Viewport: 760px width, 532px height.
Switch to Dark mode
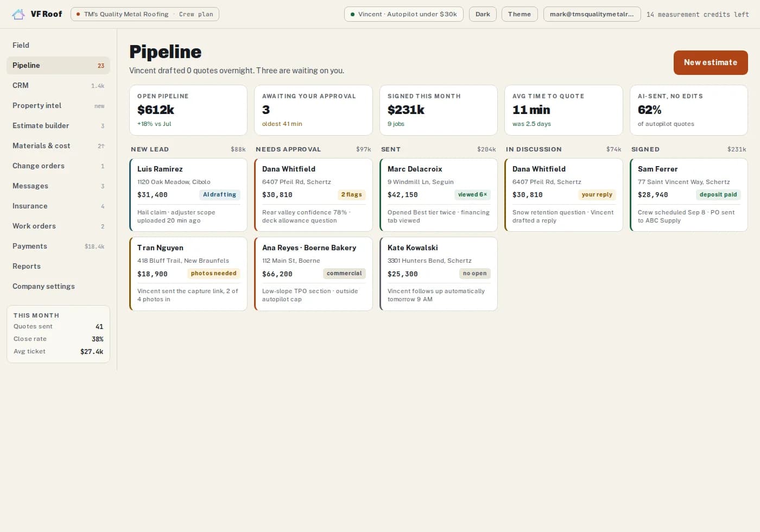pyautogui.click(x=483, y=14)
